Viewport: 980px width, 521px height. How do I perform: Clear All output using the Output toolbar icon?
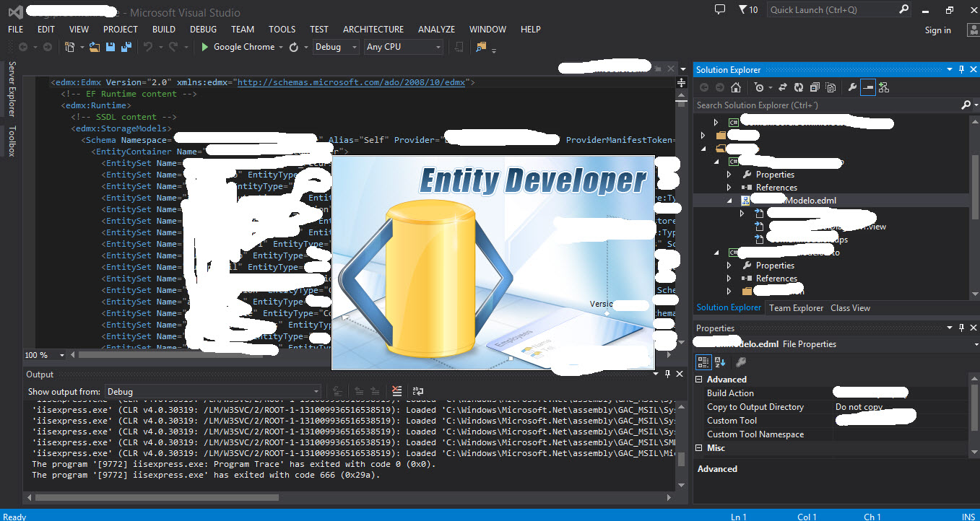tap(396, 390)
